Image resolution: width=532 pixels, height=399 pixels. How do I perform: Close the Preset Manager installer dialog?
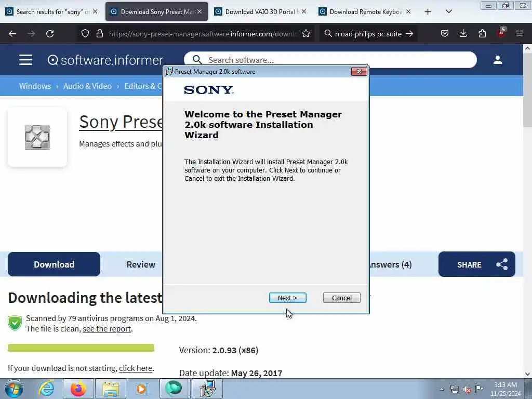pos(359,71)
